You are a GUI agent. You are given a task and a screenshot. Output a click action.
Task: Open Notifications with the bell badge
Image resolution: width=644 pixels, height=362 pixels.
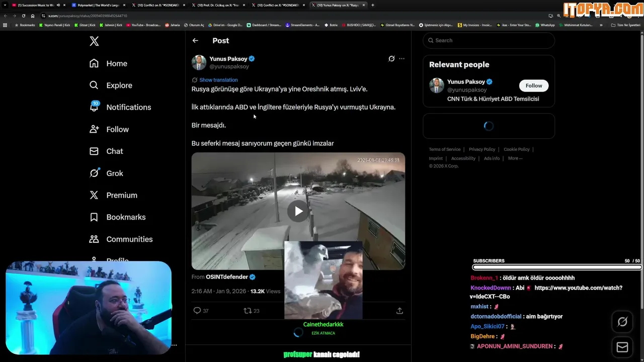(120, 107)
